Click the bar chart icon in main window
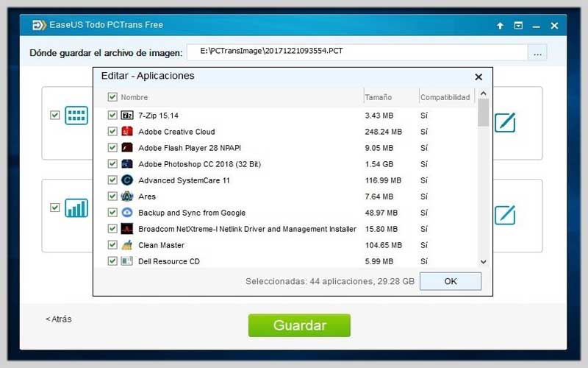 76,208
